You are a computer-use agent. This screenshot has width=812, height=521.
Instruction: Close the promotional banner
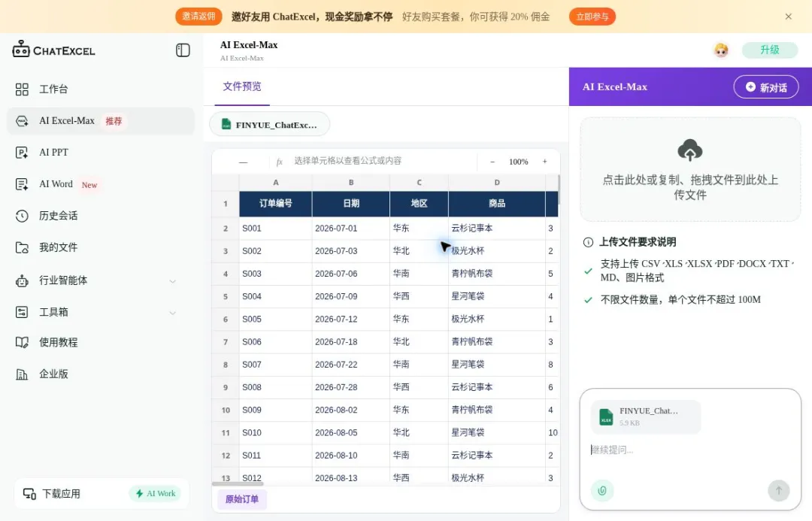pos(788,17)
